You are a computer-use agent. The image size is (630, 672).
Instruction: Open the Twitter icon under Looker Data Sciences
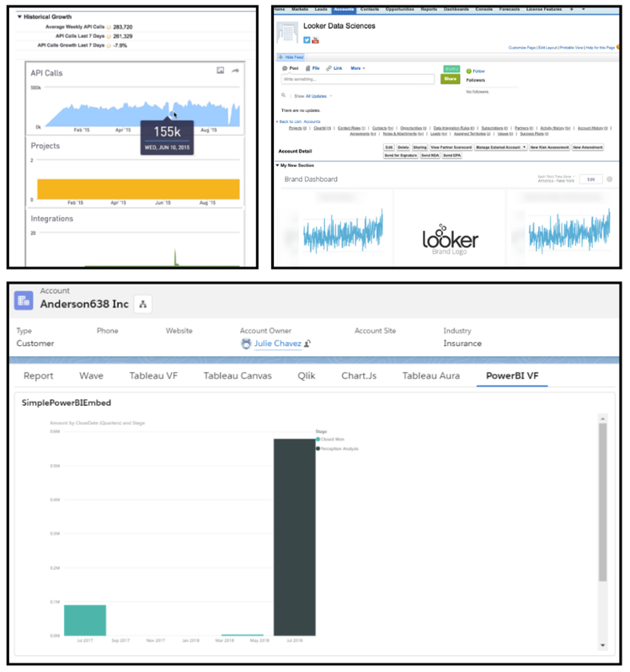307,40
